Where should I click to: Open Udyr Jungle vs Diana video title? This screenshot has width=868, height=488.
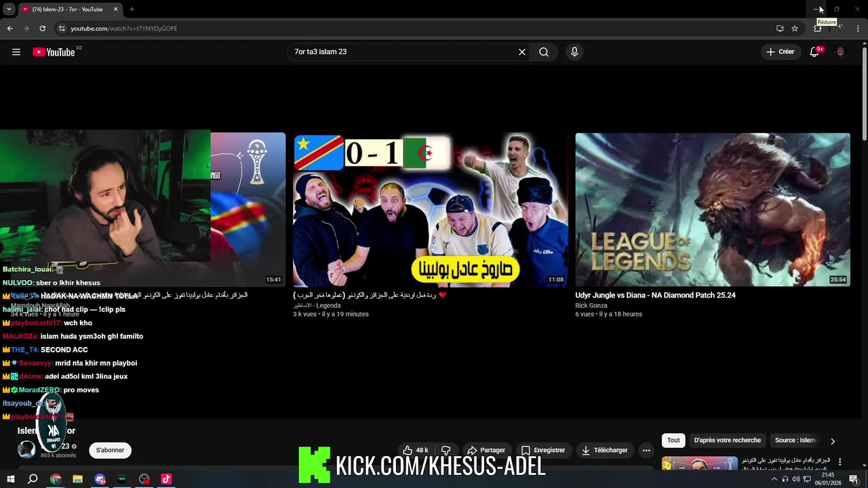[655, 296]
